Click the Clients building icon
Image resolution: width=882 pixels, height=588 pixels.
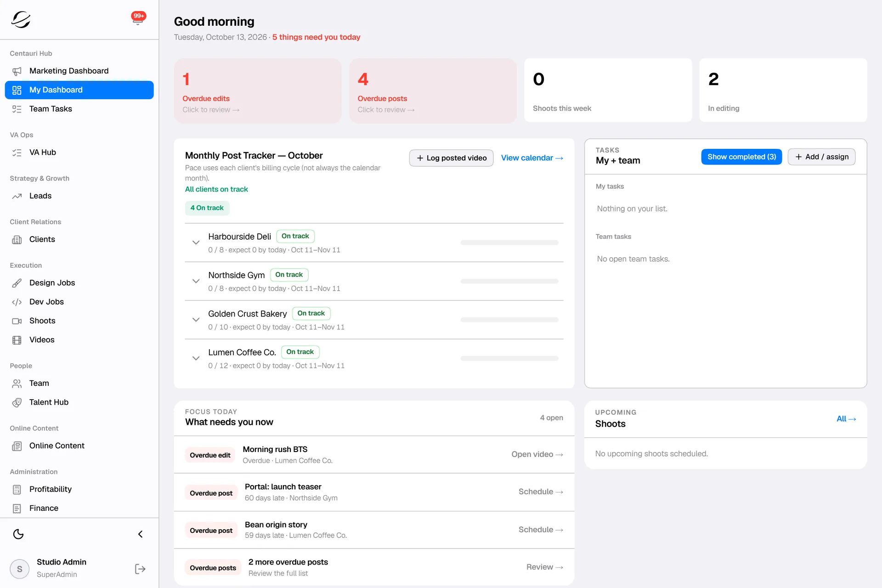[x=17, y=240]
